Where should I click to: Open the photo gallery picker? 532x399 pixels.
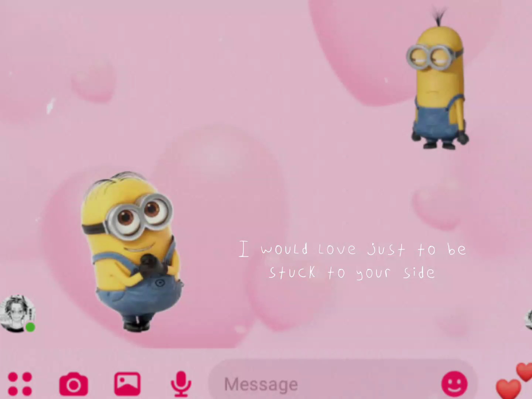point(127,384)
